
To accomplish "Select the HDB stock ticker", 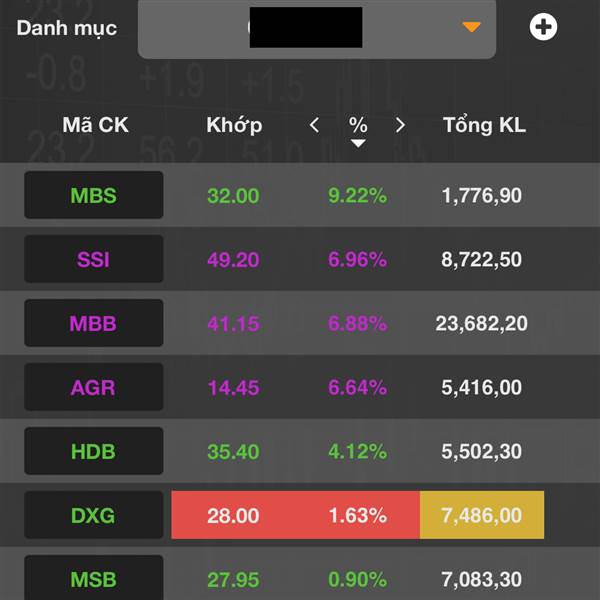I will click(x=94, y=451).
